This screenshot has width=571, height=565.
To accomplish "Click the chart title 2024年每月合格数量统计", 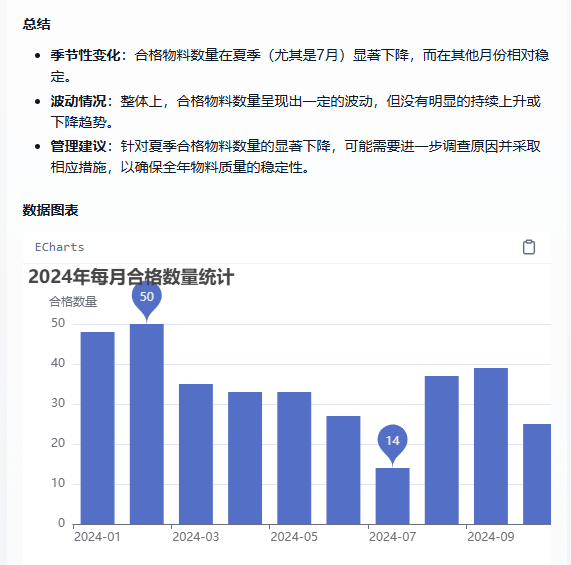I will [131, 277].
